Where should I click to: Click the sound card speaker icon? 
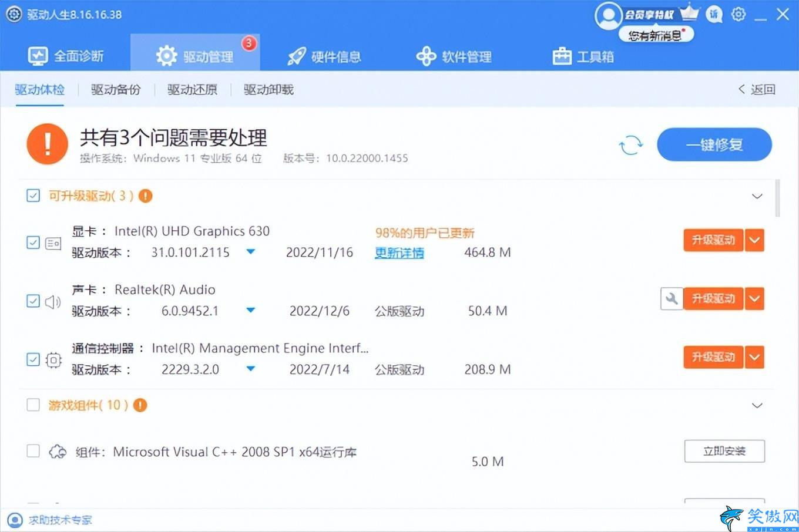(53, 302)
